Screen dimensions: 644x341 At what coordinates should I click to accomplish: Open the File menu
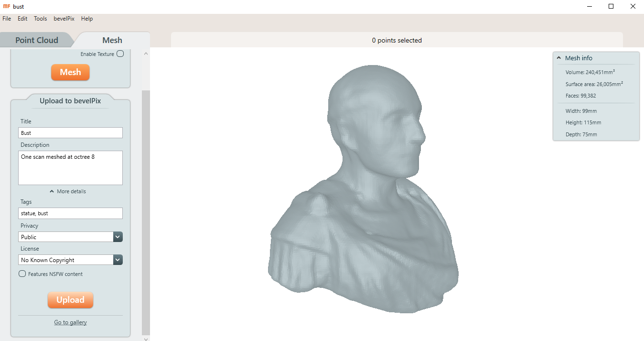(x=7, y=19)
